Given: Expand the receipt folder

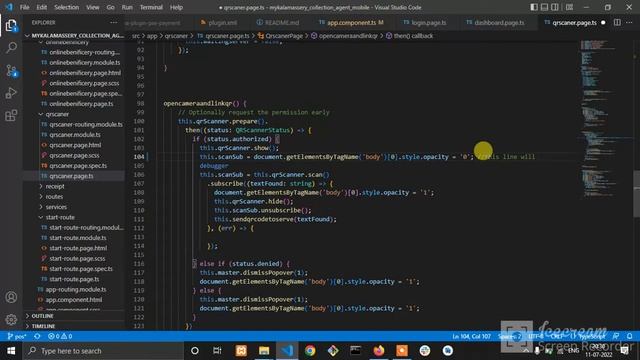Looking at the screenshot, I should pos(55,187).
